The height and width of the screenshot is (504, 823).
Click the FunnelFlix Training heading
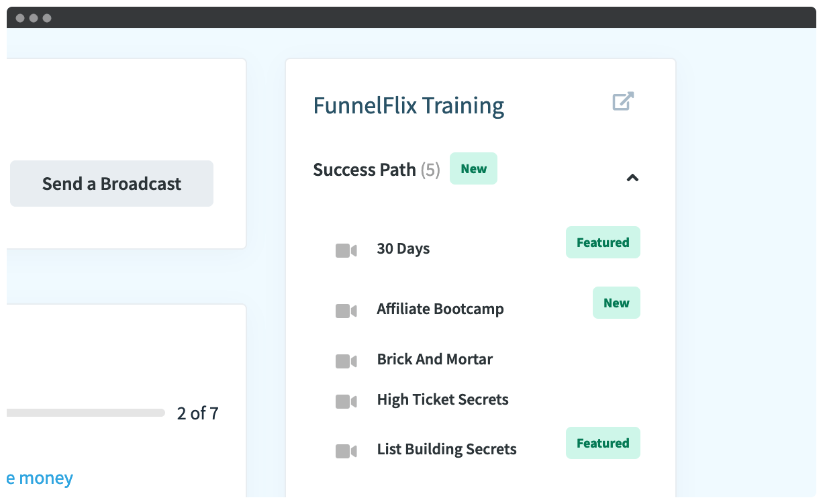point(409,106)
